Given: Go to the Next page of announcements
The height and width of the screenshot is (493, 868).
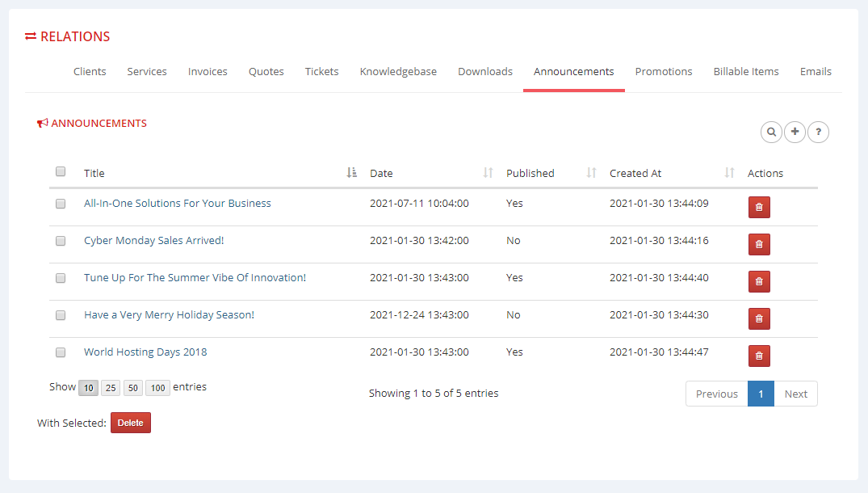Looking at the screenshot, I should (795, 394).
